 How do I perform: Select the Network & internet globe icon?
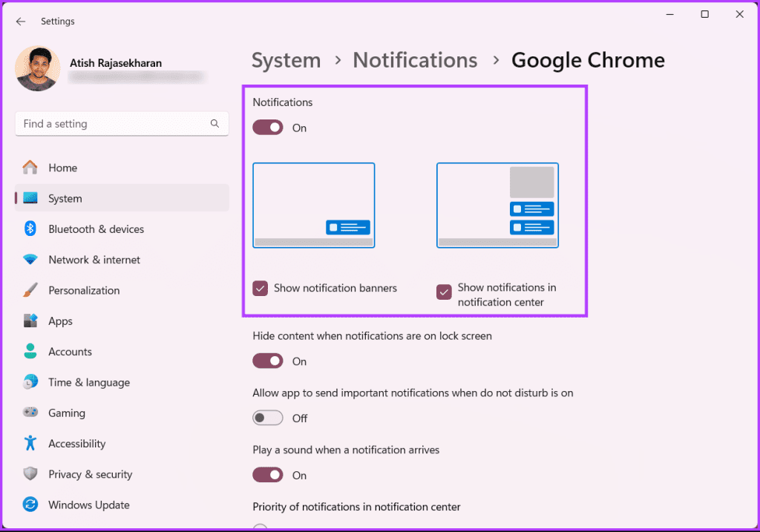click(x=30, y=259)
